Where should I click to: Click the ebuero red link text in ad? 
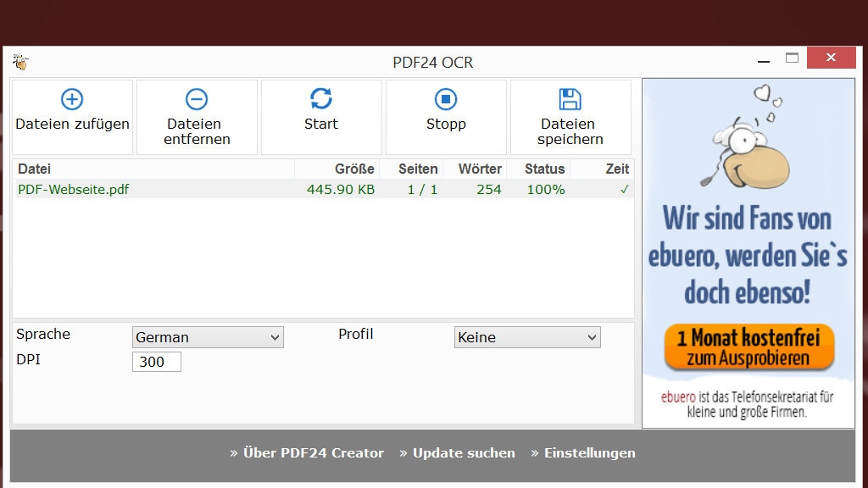(678, 396)
